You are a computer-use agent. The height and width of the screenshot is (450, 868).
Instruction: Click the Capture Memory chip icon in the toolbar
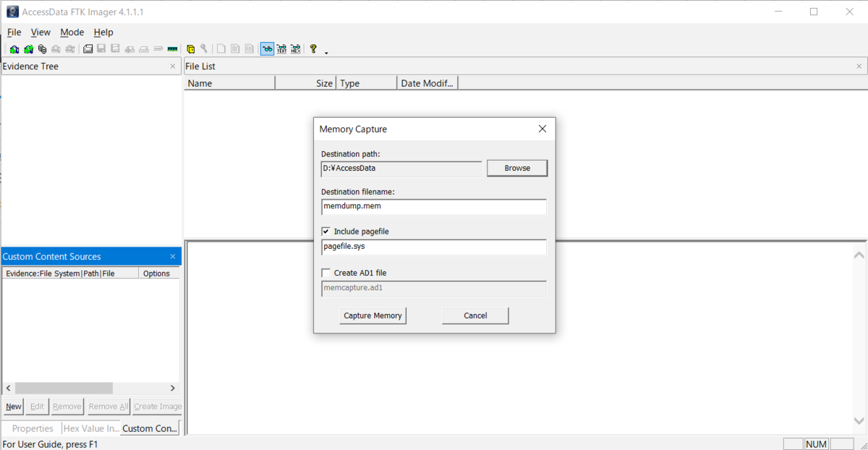click(x=172, y=49)
